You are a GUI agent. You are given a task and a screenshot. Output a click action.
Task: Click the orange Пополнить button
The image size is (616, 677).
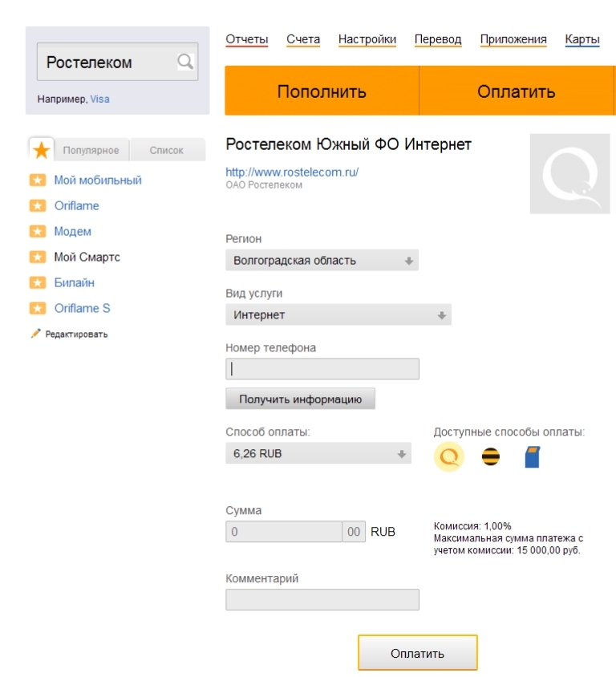[x=322, y=91]
